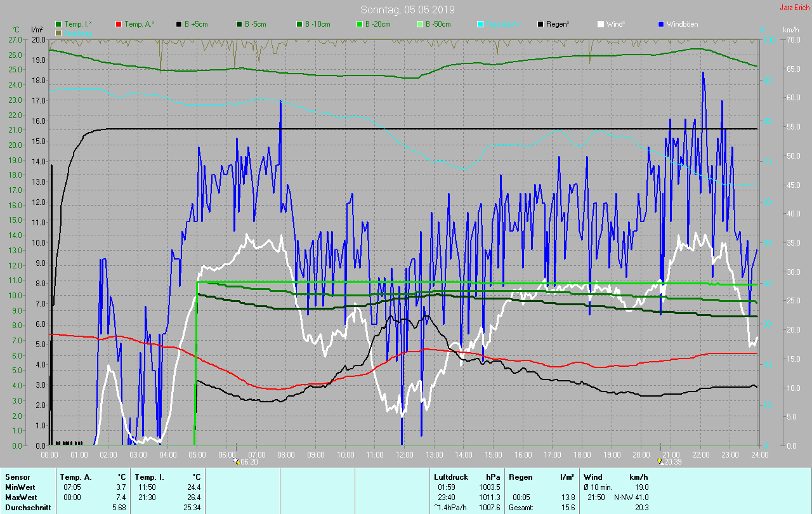This screenshot has width=812, height=514.
Task: Click the green Temp. I.* legend swatch
Action: [58, 24]
